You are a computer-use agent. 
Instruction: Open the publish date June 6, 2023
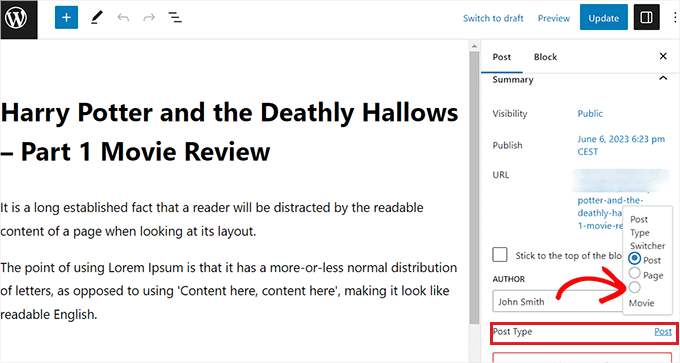point(621,145)
